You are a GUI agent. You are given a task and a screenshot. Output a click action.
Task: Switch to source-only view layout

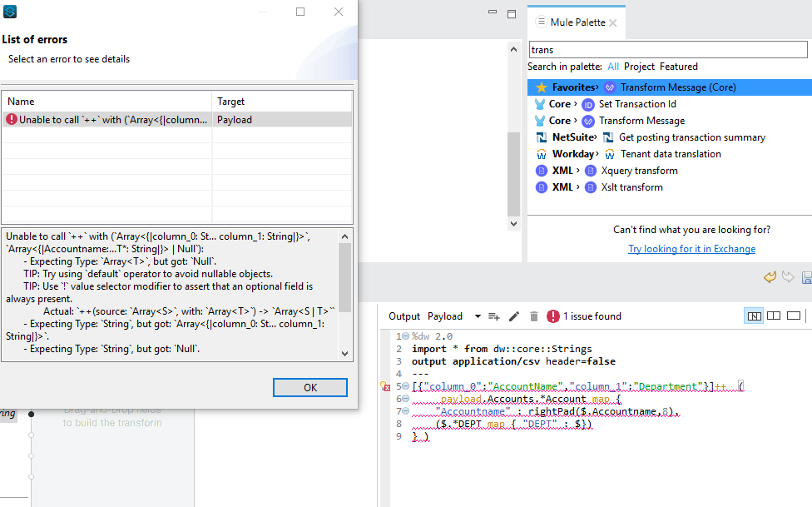(x=794, y=316)
